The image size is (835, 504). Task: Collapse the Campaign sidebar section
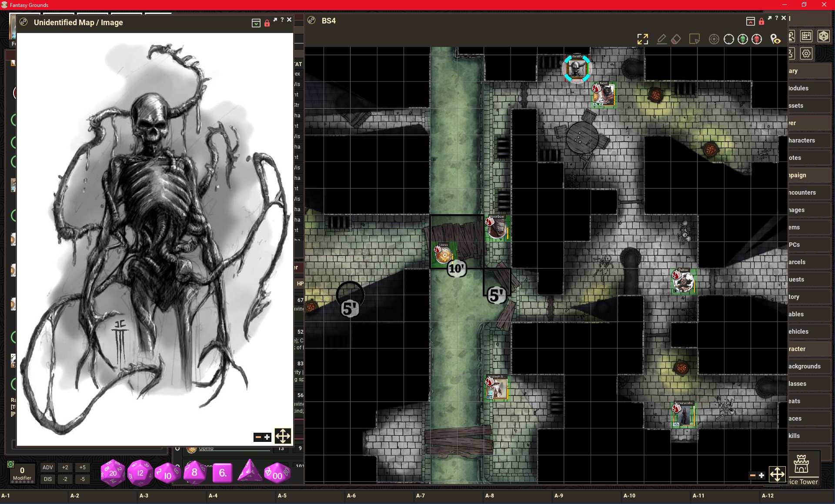click(x=810, y=175)
